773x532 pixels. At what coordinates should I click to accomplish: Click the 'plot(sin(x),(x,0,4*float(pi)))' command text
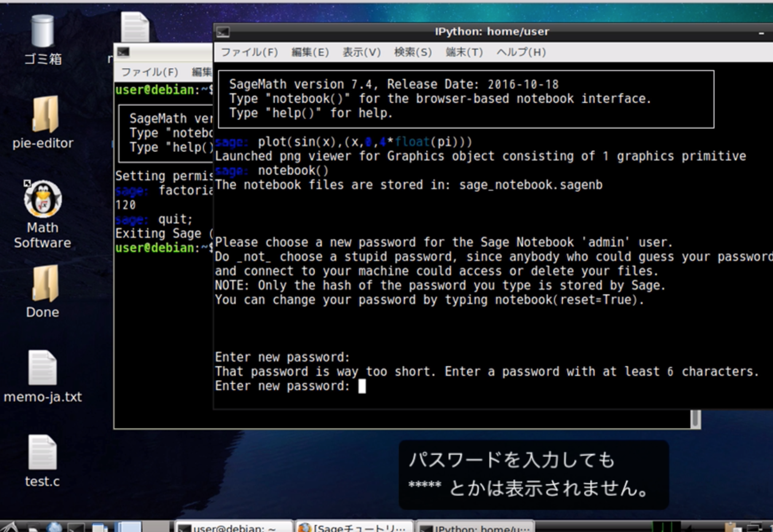365,142
